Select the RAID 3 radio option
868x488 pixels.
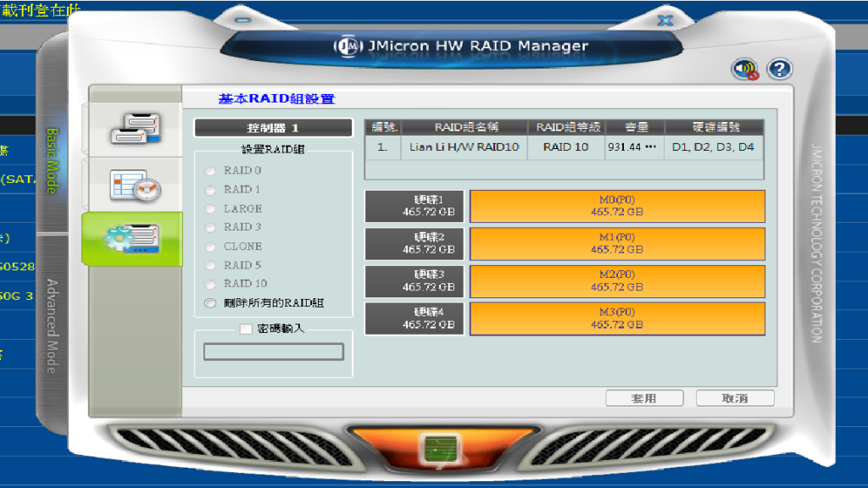(x=210, y=227)
